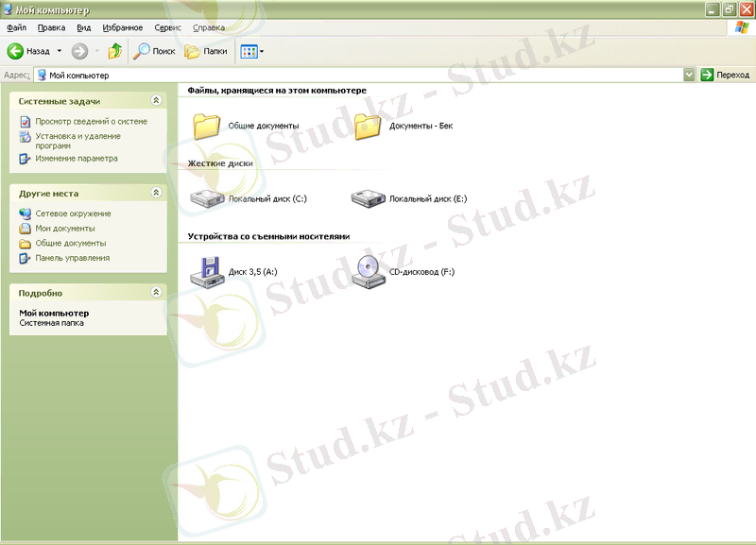756x545 pixels.
Task: Restore down the Мой компьютер window
Action: tap(730, 9)
